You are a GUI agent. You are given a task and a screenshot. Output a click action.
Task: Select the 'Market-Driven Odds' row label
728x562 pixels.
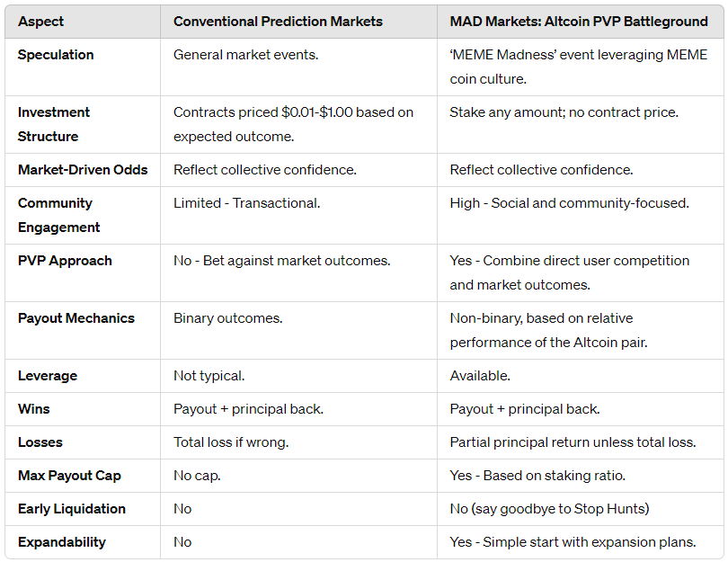[x=83, y=170]
